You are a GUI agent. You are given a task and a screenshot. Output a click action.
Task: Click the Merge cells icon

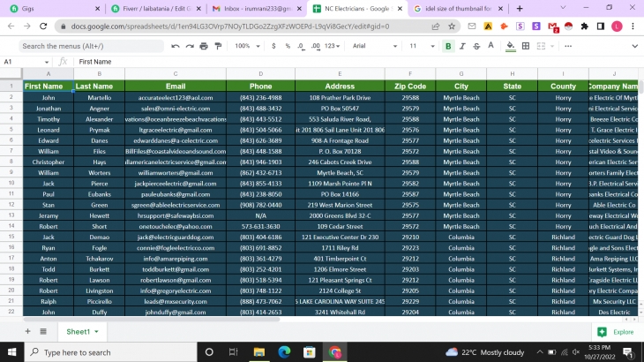click(541, 46)
